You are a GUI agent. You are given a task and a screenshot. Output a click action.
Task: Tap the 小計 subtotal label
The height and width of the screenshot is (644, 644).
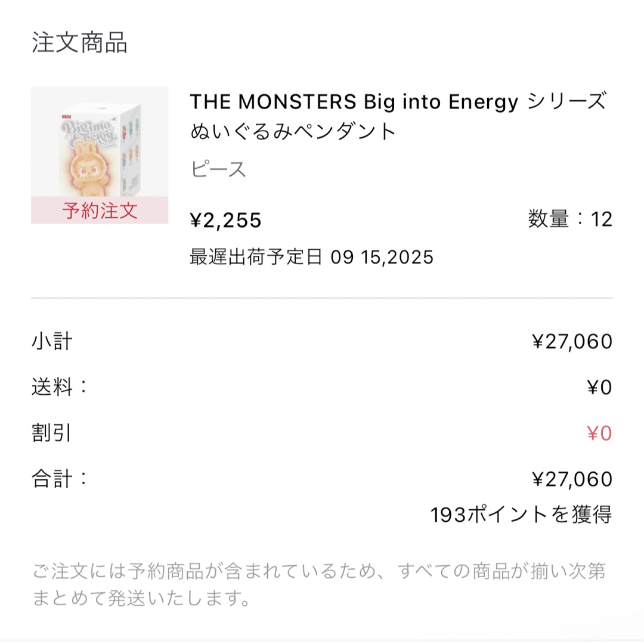point(52,341)
